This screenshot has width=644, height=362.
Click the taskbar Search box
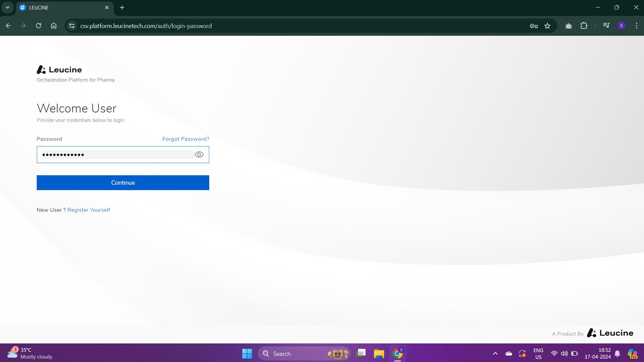click(x=304, y=353)
